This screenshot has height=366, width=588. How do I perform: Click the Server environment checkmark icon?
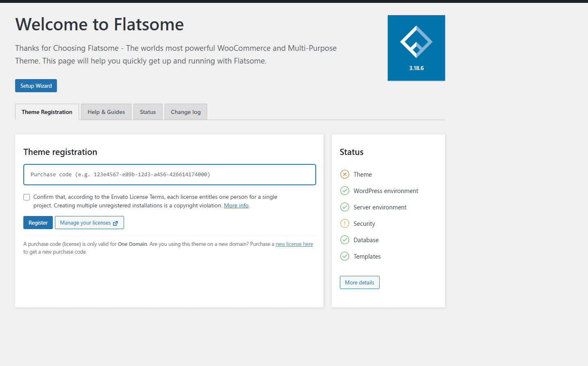point(345,207)
